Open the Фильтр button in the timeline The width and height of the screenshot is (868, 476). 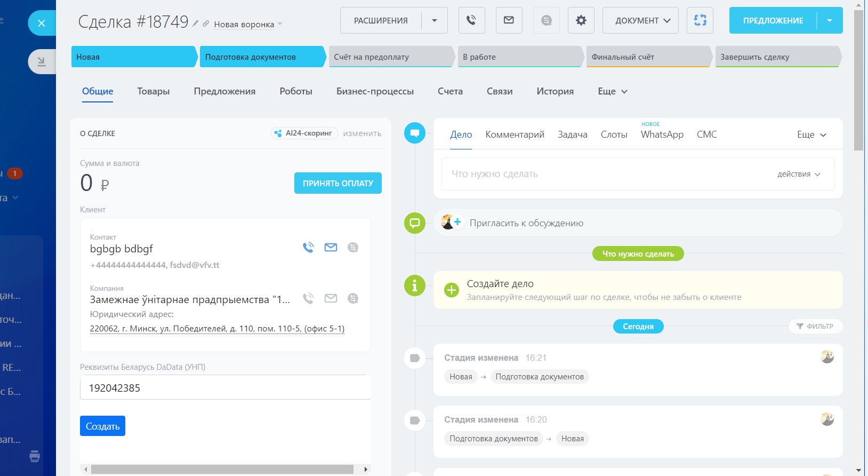point(816,326)
